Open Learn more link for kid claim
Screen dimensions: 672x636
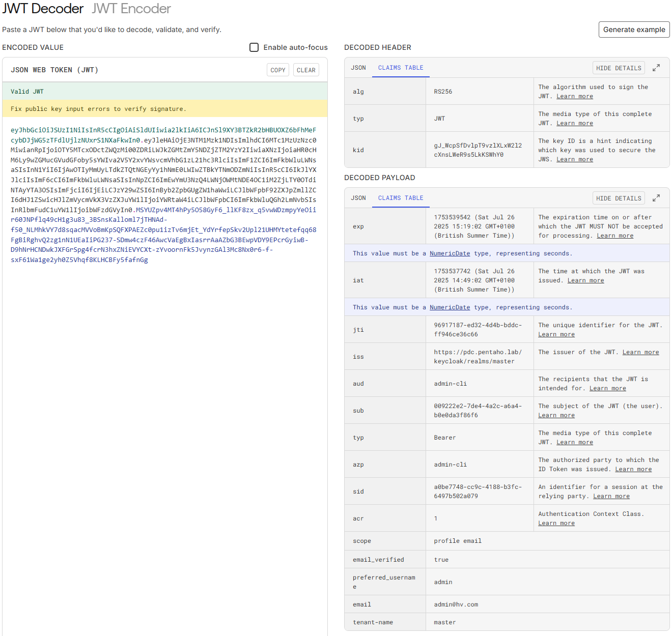pos(574,159)
